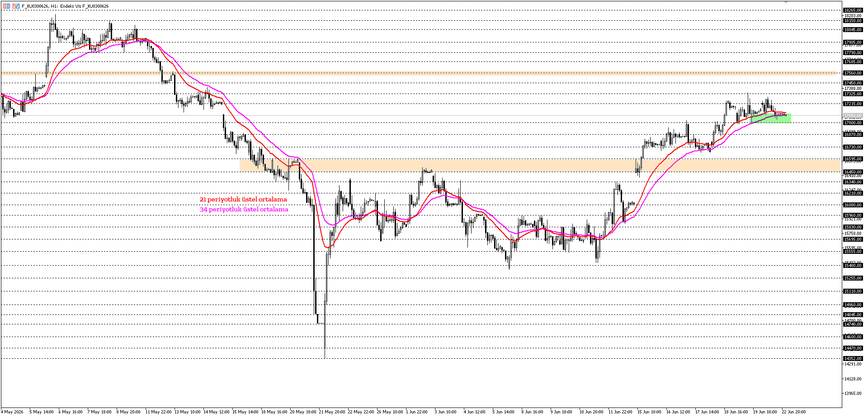
Task: Click the 15255.00 price level label
Action: pos(853,278)
